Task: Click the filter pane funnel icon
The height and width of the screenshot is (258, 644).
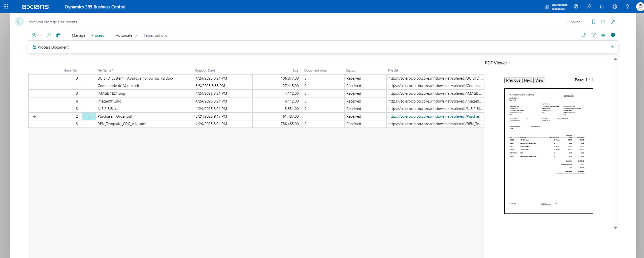Action: 593,35
